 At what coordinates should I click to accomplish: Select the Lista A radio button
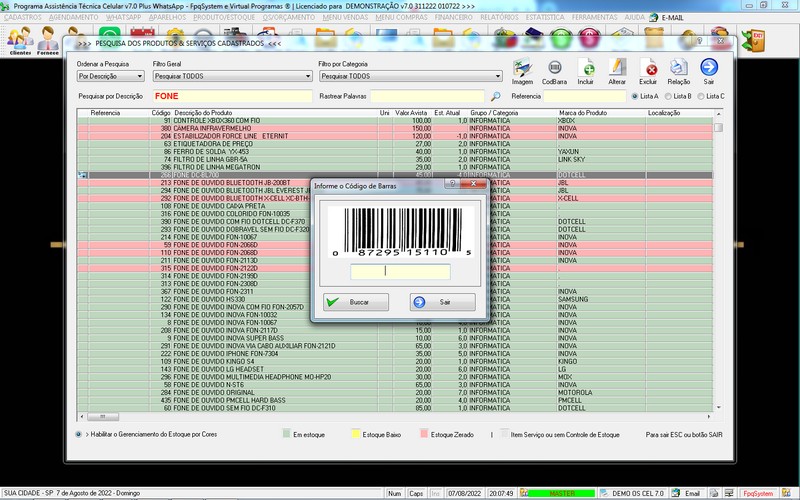pyautogui.click(x=635, y=96)
